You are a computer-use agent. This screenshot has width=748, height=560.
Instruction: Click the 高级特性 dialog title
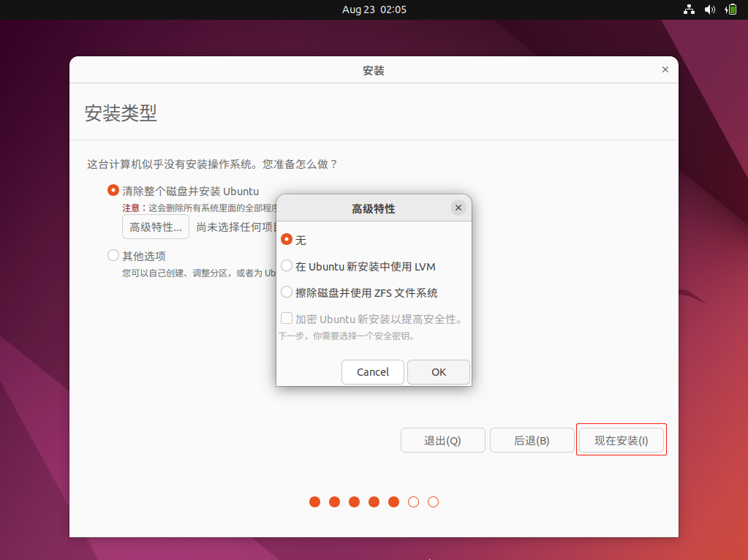tap(374, 209)
